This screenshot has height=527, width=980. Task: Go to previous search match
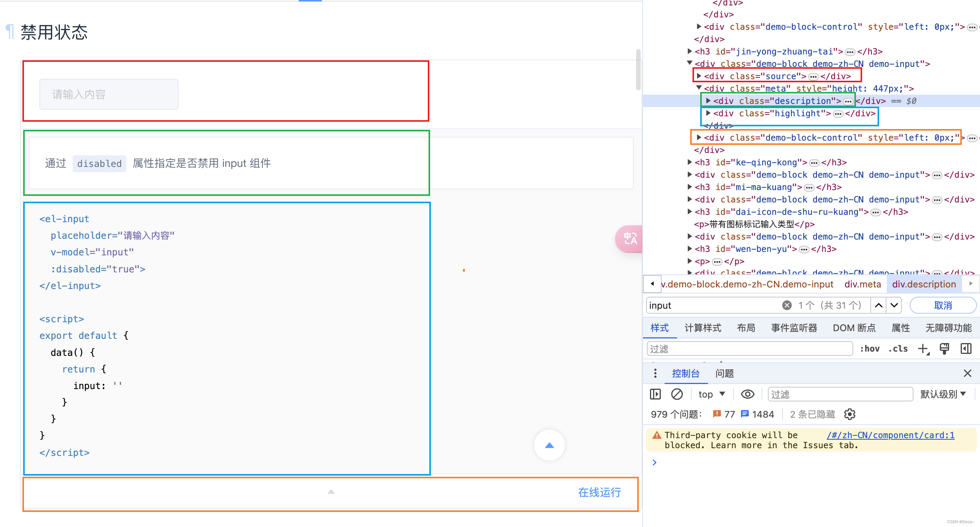878,305
